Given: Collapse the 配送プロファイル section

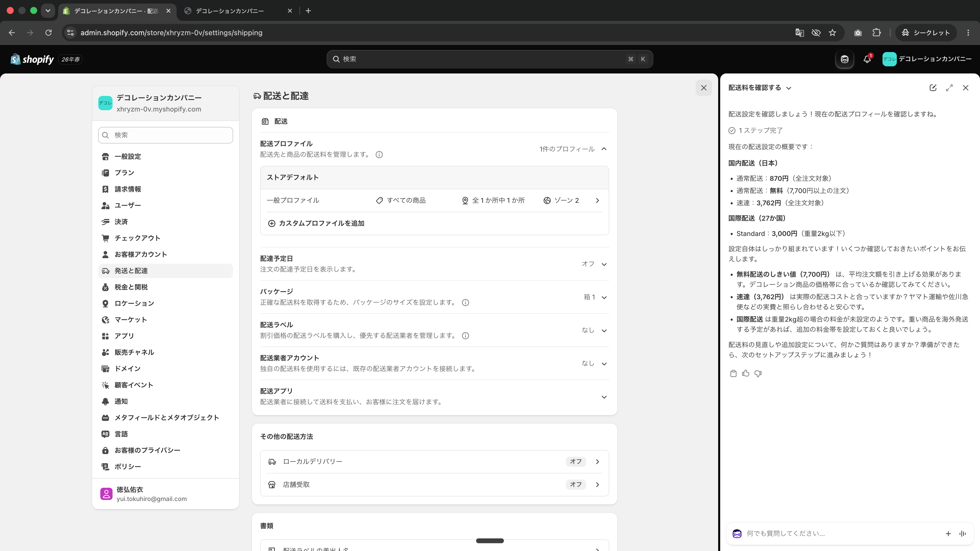Looking at the screenshot, I should tap(604, 149).
